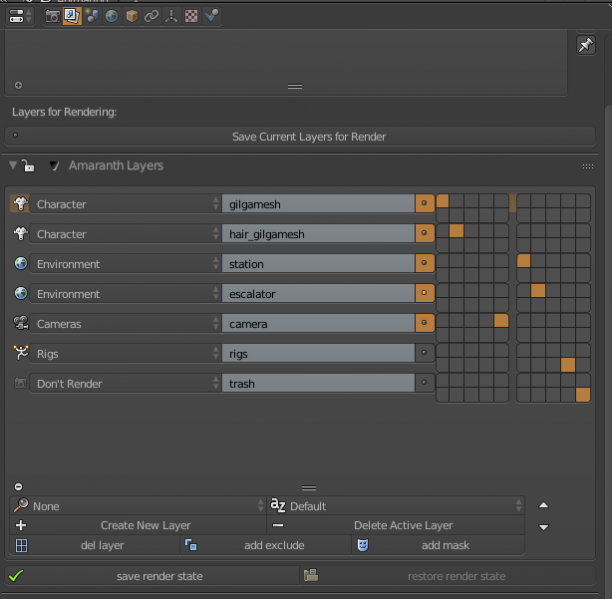Click restore render state
612x599 pixels.
pyautogui.click(x=448, y=576)
